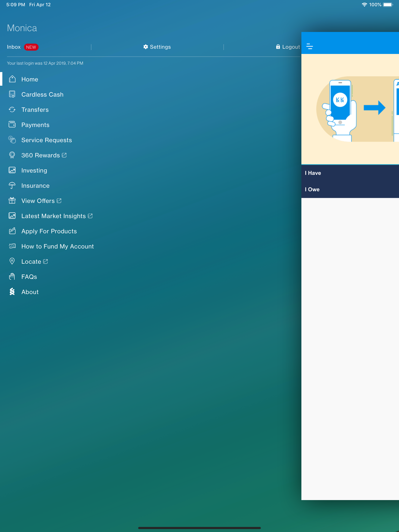Close the side menu via hamburger icon
This screenshot has width=399, height=532.
310,46
